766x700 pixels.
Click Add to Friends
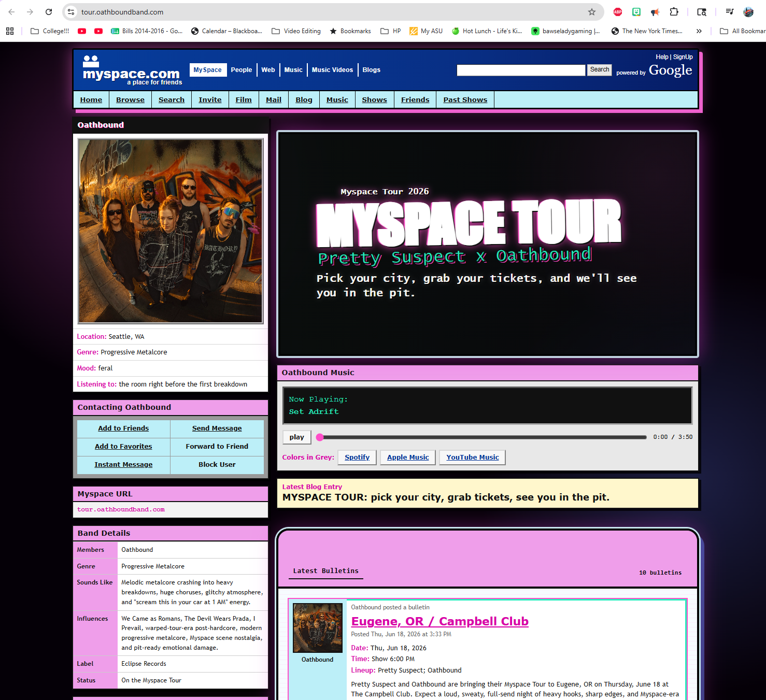(x=123, y=428)
